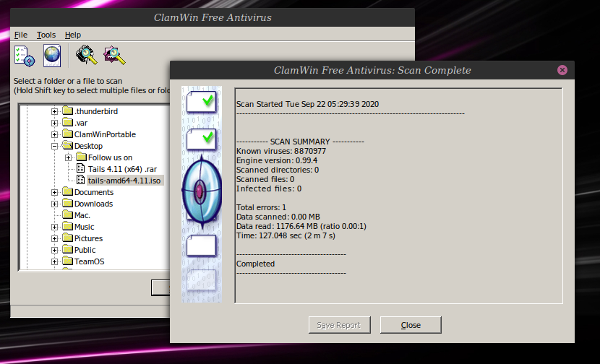Click the Internet update globe icon

[x=51, y=56]
